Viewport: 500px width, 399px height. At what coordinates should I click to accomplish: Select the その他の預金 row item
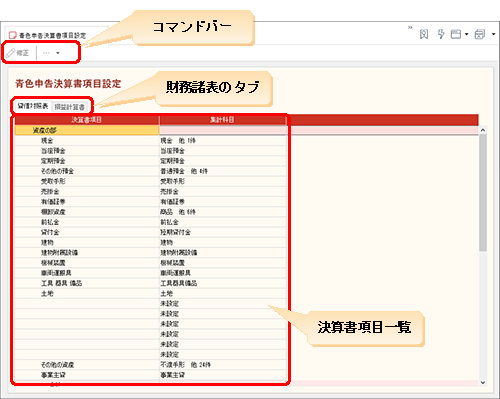pos(57,171)
